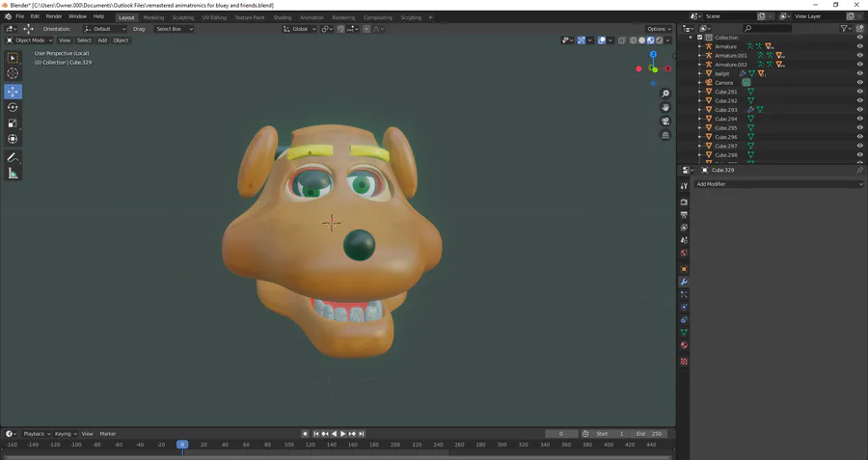Select the Select Box tool in the toolbar

pos(13,58)
